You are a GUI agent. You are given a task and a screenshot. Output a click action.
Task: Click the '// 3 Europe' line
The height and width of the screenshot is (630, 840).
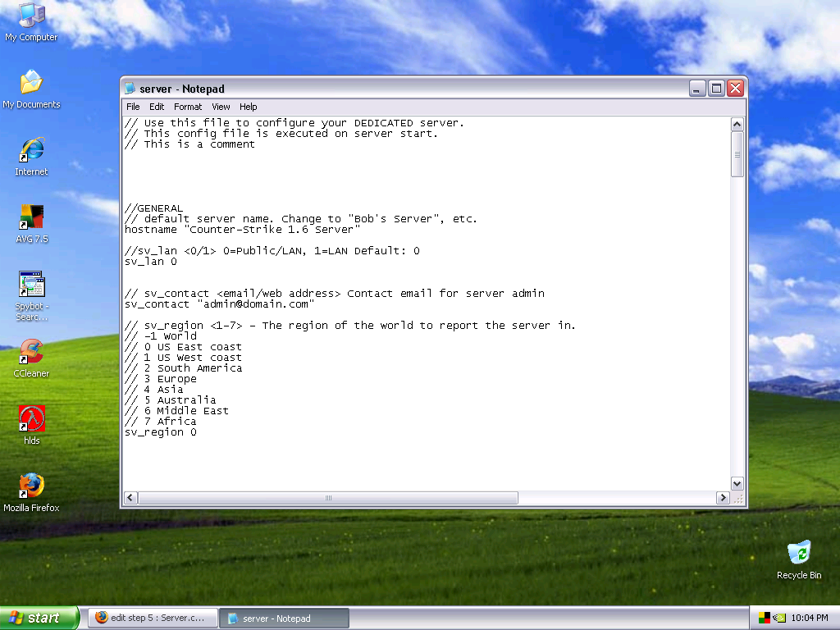tap(161, 379)
